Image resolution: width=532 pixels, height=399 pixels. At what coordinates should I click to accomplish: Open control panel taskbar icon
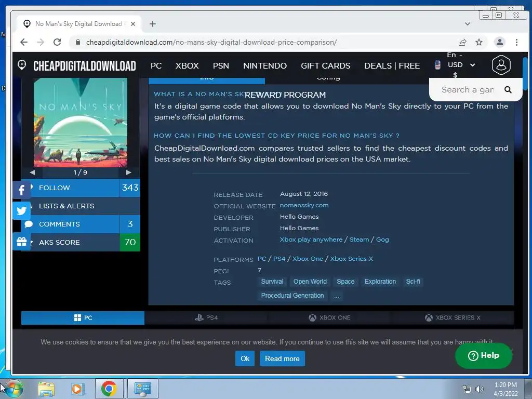(142, 389)
